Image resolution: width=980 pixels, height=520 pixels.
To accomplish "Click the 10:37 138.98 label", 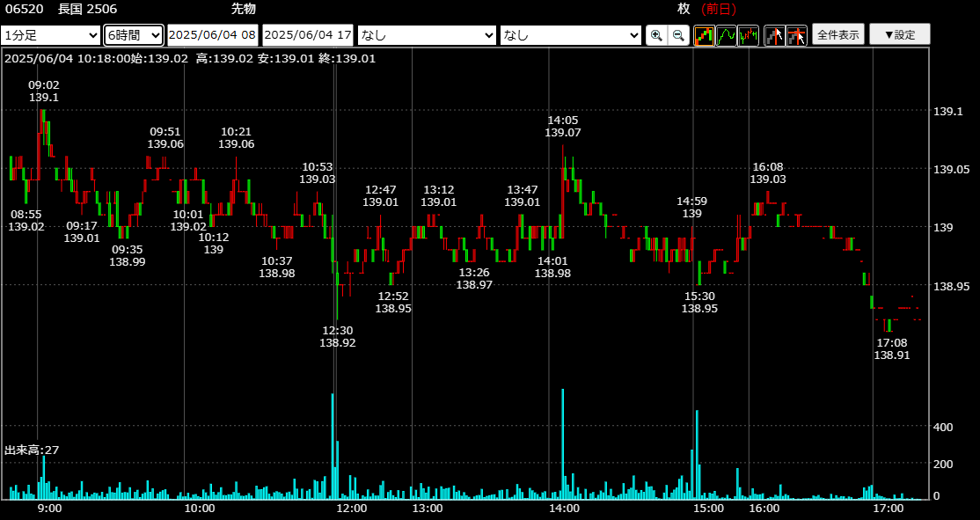I will (277, 267).
